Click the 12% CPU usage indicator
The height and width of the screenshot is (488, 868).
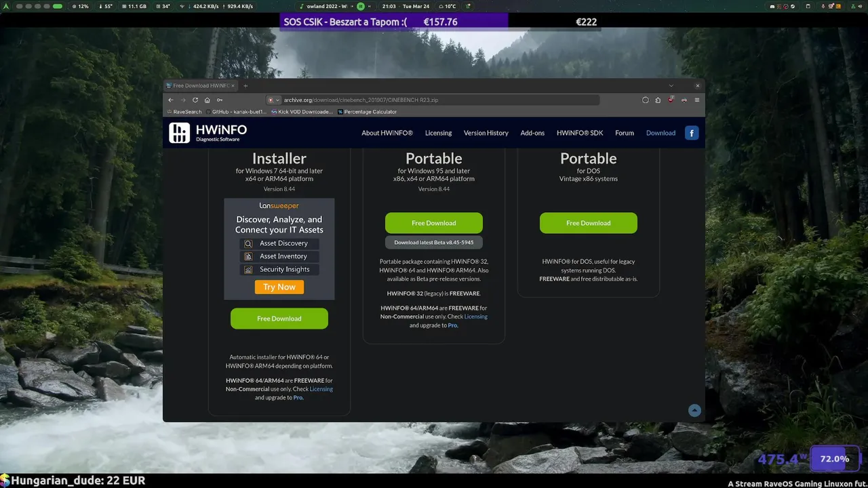(x=79, y=6)
